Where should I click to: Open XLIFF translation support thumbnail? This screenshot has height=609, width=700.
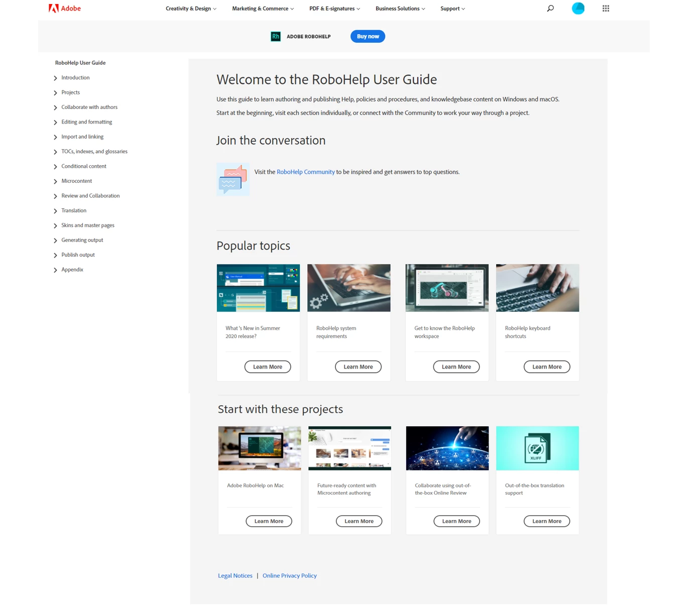(537, 448)
